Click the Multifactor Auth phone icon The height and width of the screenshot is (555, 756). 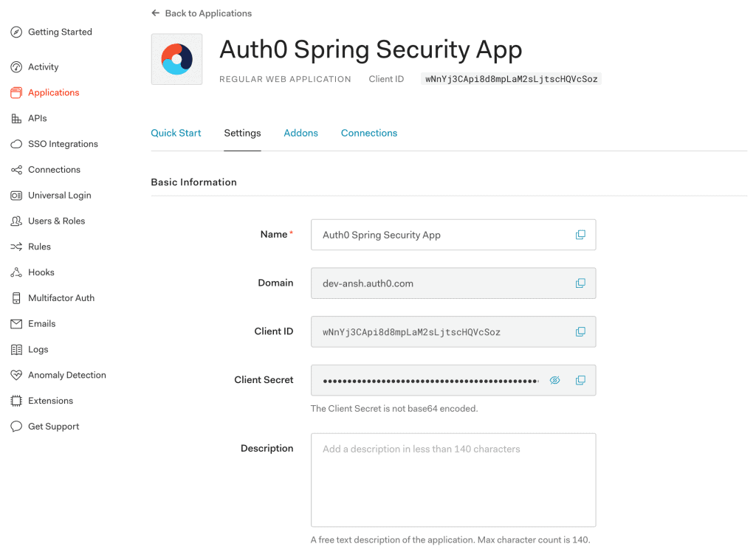coord(16,298)
